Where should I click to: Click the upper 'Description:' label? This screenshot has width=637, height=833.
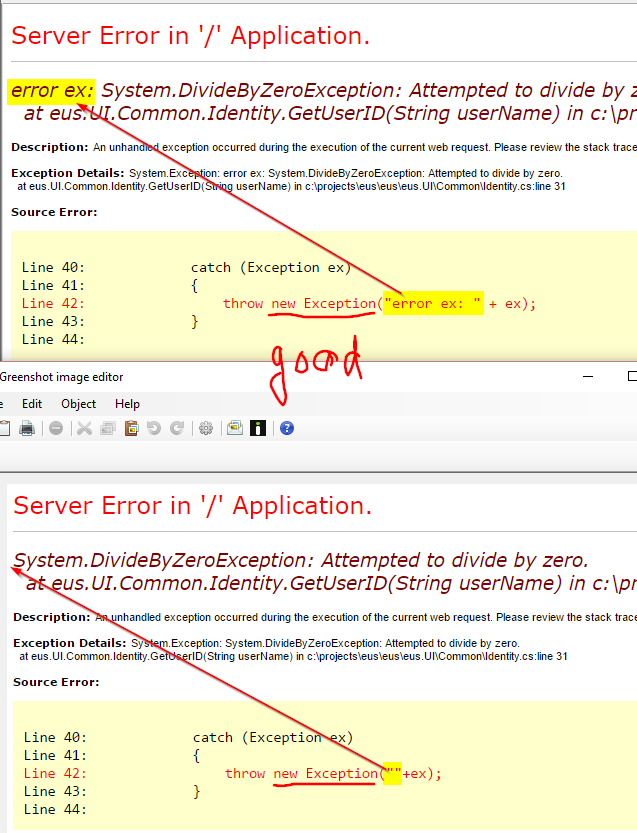[49, 147]
